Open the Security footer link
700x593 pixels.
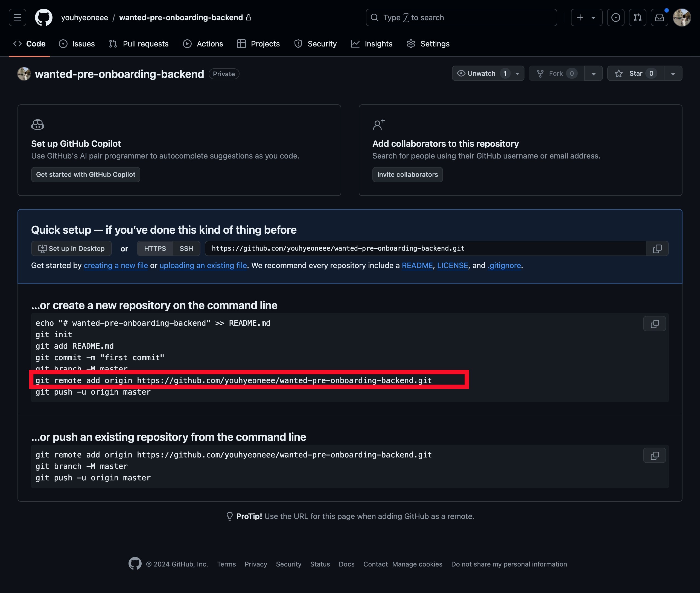[x=288, y=564]
